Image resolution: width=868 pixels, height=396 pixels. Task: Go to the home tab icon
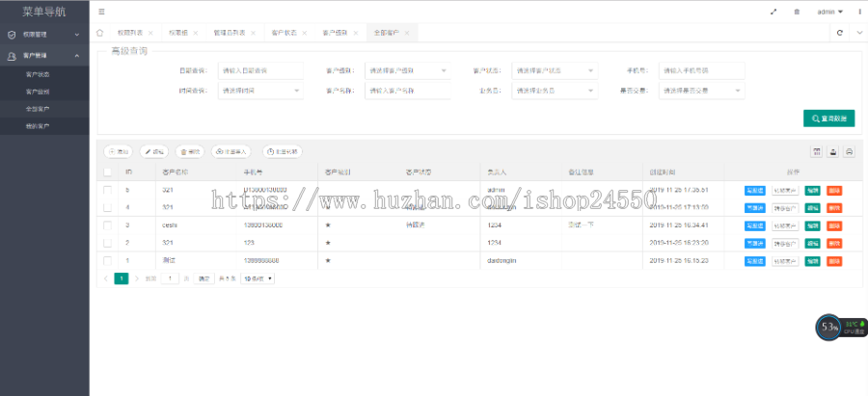click(99, 33)
